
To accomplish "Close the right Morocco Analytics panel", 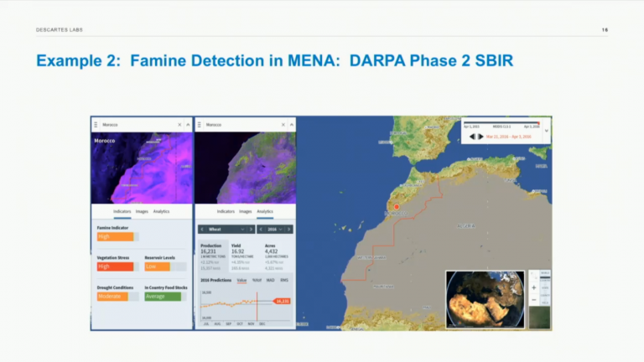I will (283, 125).
